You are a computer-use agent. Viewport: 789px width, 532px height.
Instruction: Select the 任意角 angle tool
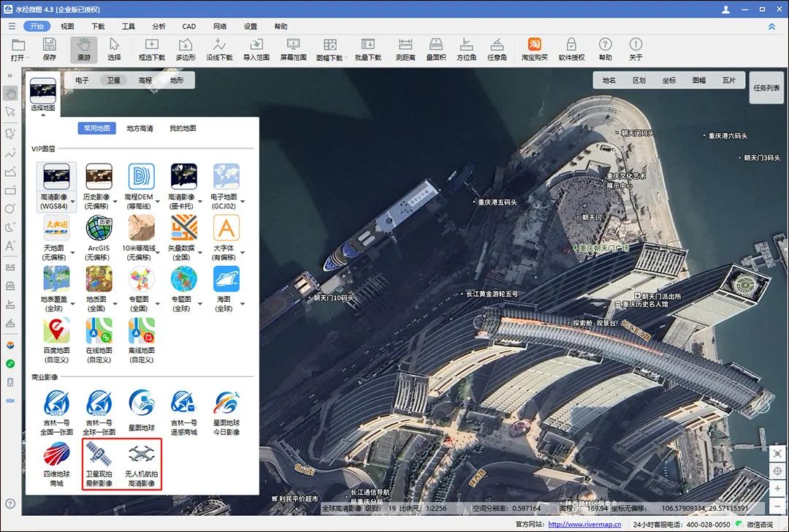(x=497, y=49)
